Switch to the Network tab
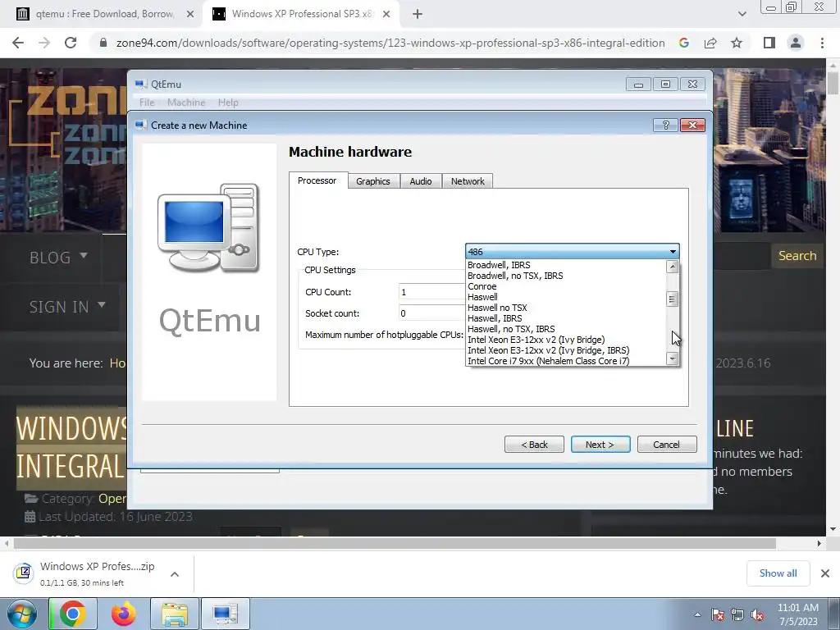Viewport: 840px width, 630px height. pyautogui.click(x=468, y=181)
